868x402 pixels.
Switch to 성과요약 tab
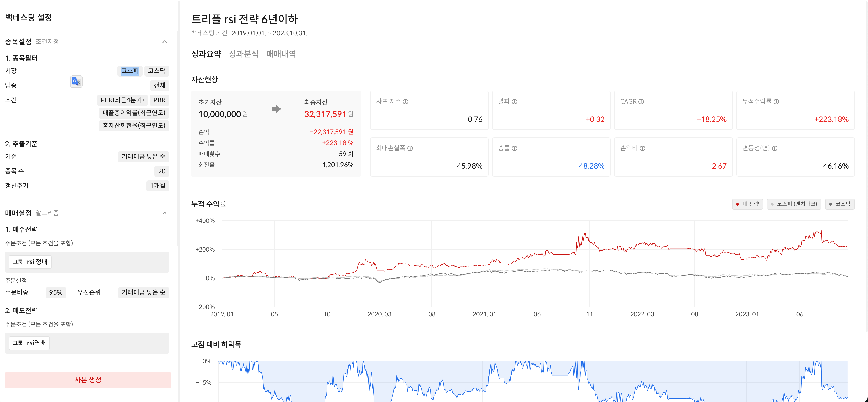[x=206, y=54]
